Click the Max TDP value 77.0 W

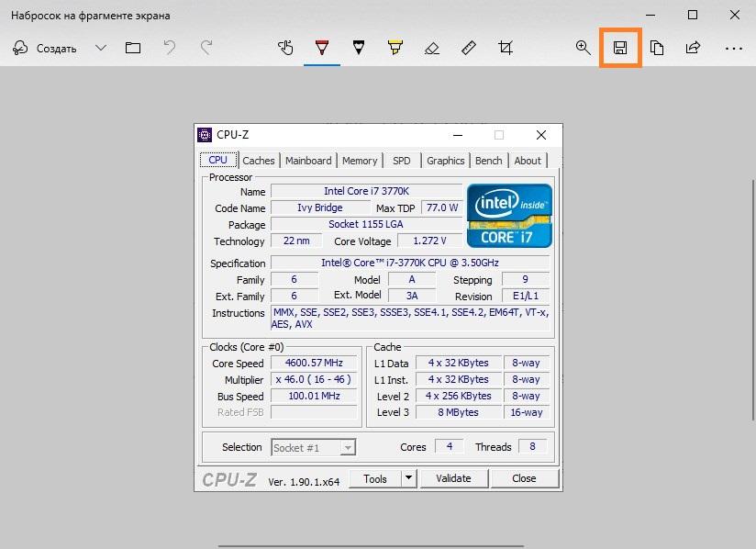coord(442,207)
